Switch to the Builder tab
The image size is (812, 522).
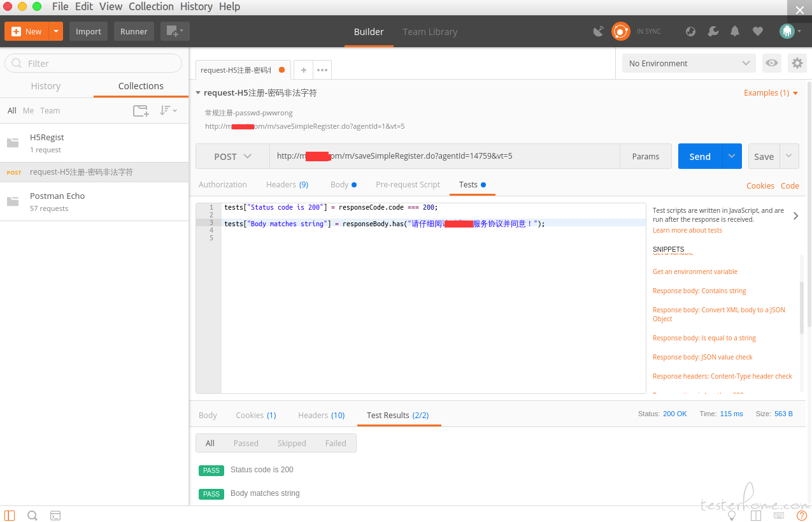(369, 32)
